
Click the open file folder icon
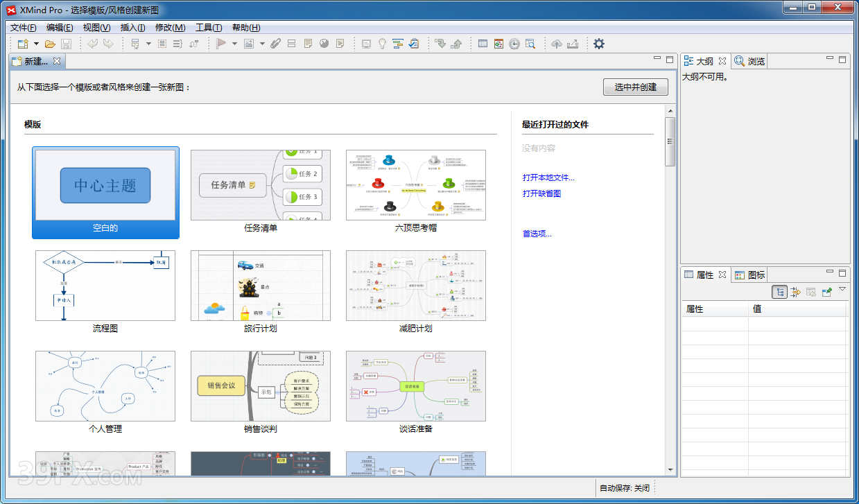pyautogui.click(x=50, y=44)
